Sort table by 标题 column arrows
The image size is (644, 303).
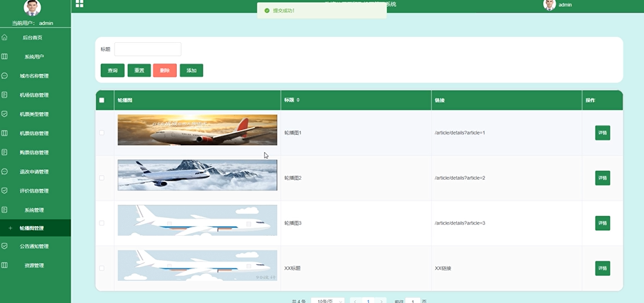tap(298, 100)
